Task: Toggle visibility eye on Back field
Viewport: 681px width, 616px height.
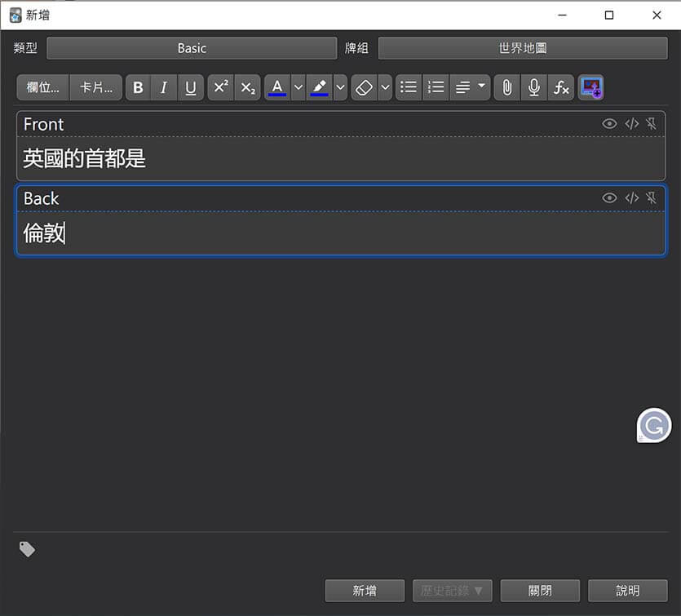Action: coord(609,198)
